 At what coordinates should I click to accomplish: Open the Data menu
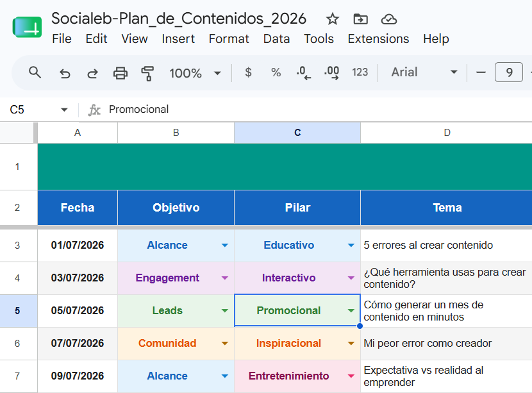click(x=276, y=38)
